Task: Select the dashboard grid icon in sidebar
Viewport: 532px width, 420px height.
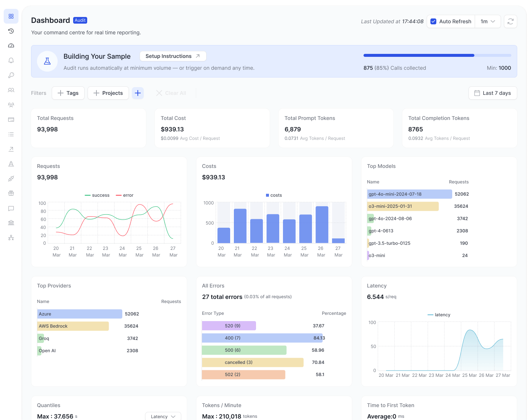Action: pos(11,16)
